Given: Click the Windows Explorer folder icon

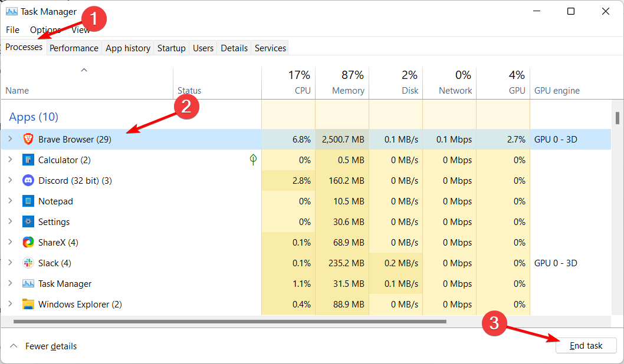Looking at the screenshot, I should [28, 304].
